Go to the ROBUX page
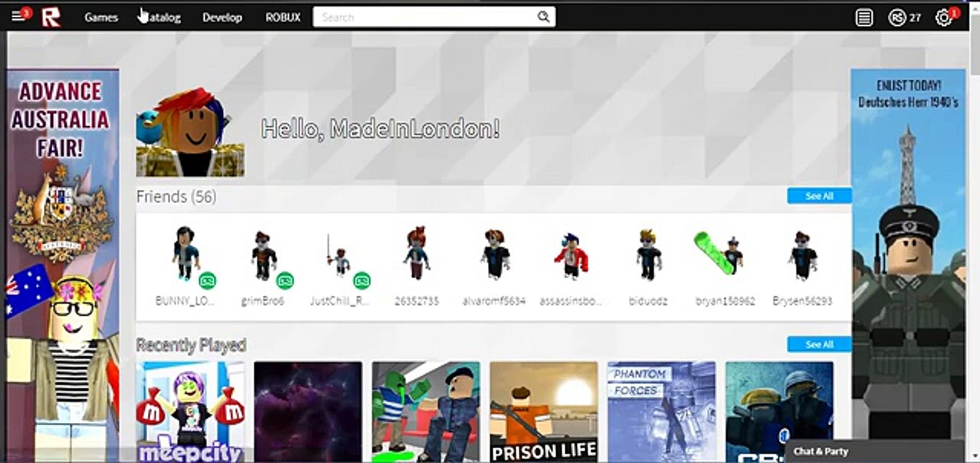Image resolution: width=980 pixels, height=463 pixels. [283, 18]
